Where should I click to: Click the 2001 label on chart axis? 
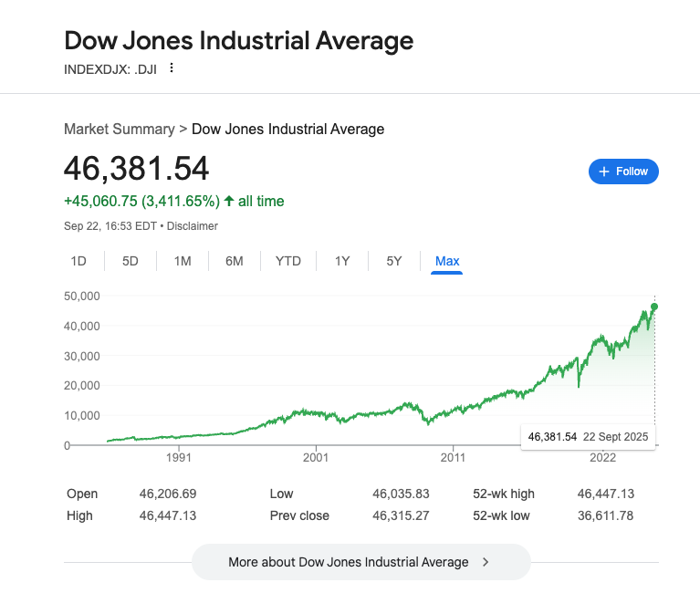pyautogui.click(x=316, y=457)
